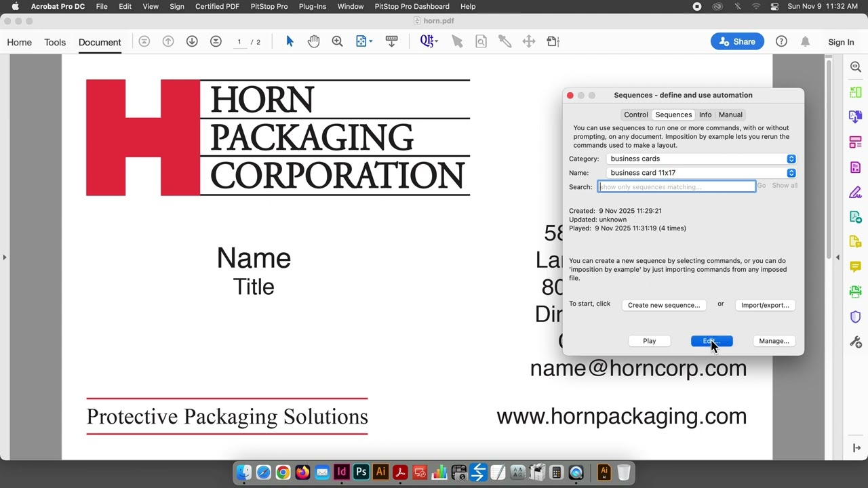
Task: Select the arrow selection tool
Action: click(x=290, y=41)
